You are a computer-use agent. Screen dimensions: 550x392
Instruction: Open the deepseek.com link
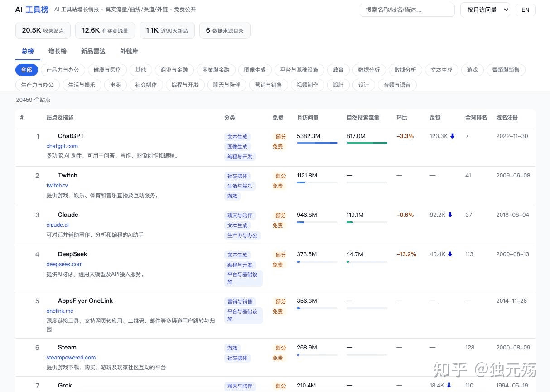point(64,264)
